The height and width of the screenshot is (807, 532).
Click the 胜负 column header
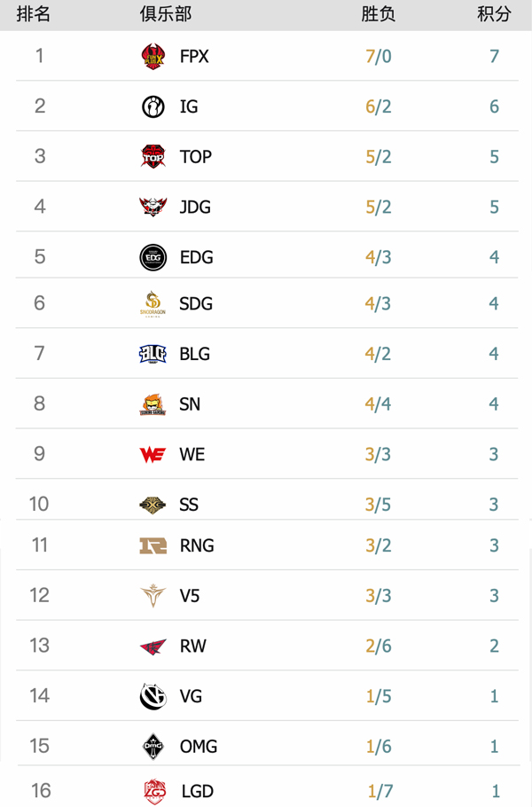coord(379,14)
